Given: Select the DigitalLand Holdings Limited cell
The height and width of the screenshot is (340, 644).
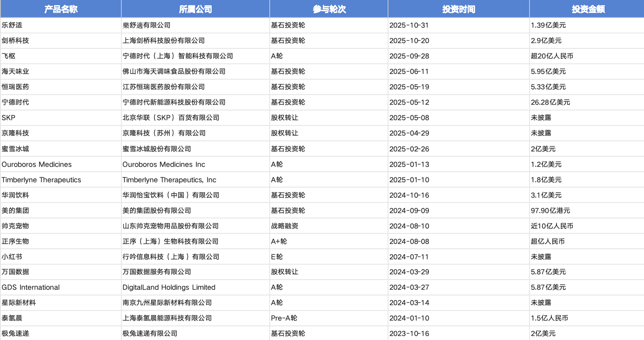Looking at the screenshot, I should click(x=169, y=287).
